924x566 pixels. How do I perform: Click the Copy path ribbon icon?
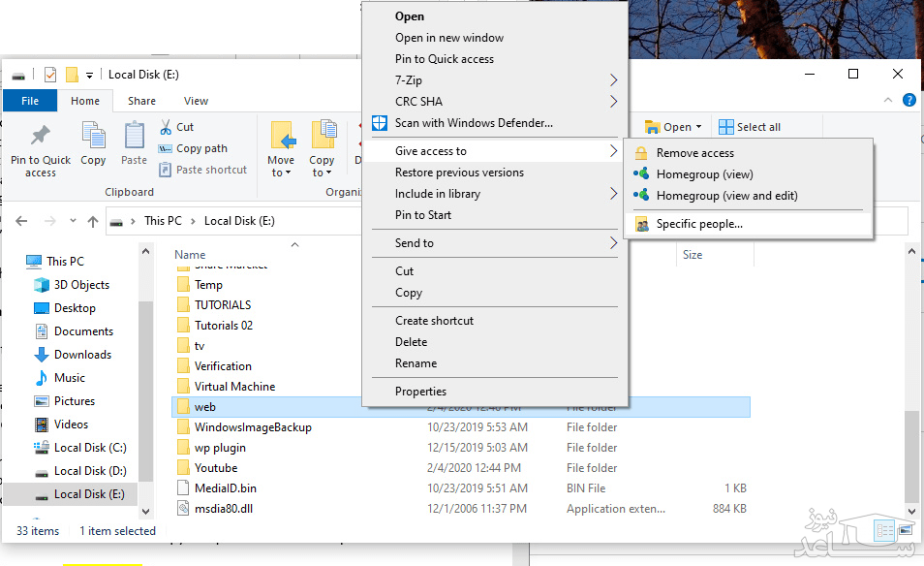(x=167, y=148)
